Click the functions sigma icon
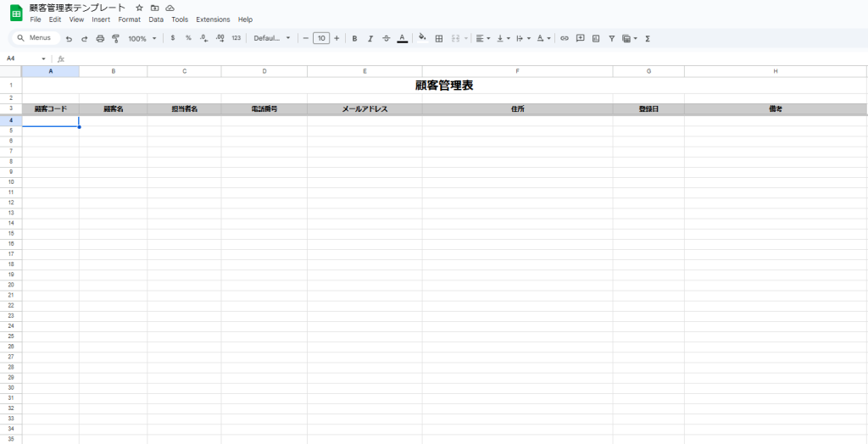Viewport: 868px width, 444px height. [648, 38]
